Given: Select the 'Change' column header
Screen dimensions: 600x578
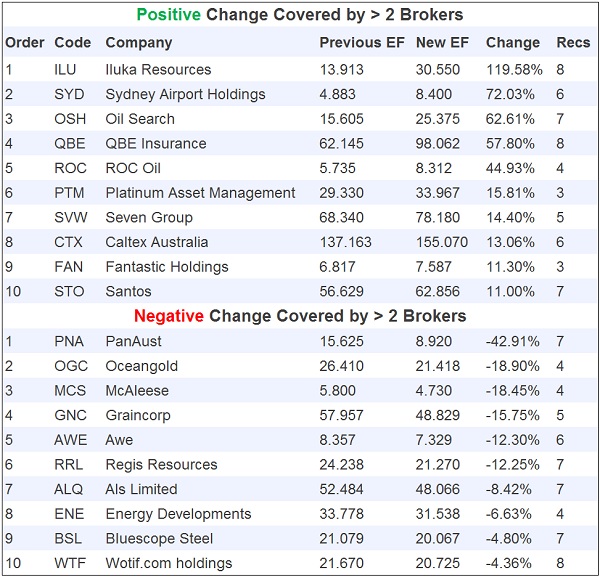Looking at the screenshot, I should click(x=512, y=43).
